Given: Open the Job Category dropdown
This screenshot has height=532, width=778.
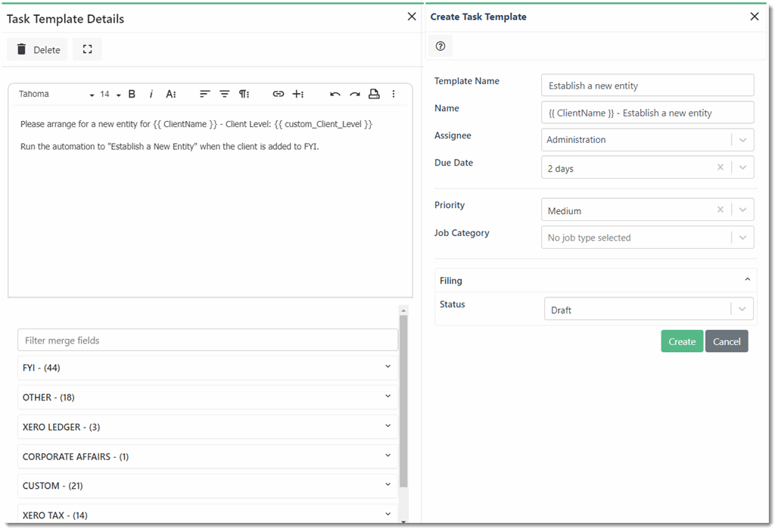Looking at the screenshot, I should coord(744,237).
